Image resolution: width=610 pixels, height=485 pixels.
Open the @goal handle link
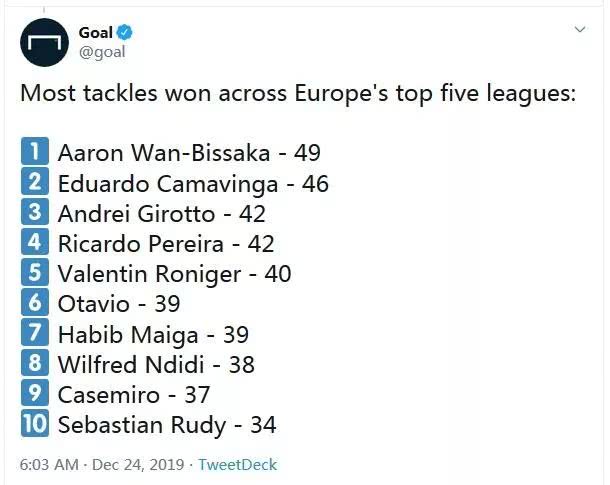tap(102, 52)
